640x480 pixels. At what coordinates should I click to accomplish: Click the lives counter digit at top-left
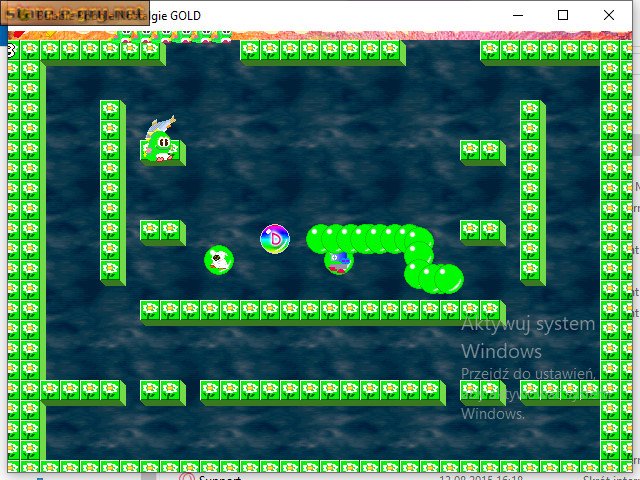(x=11, y=51)
